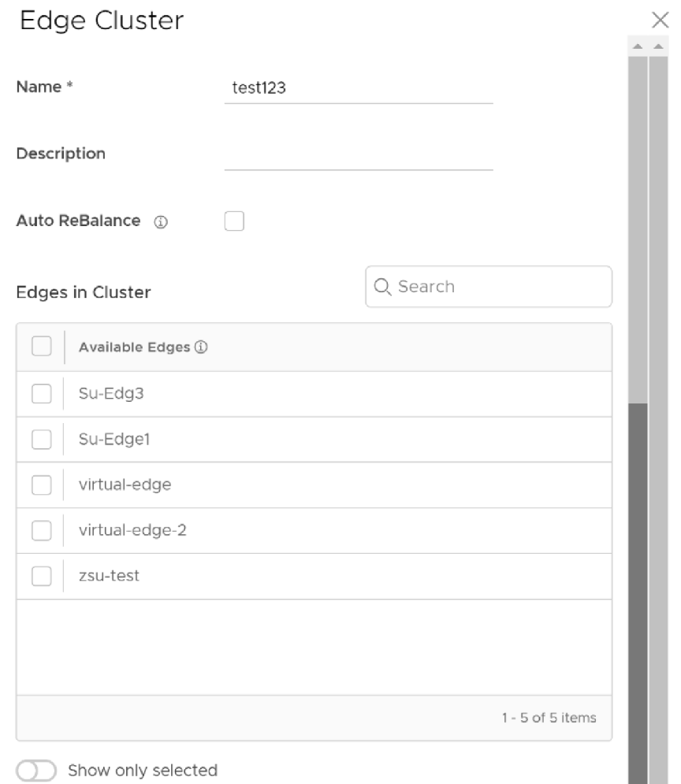Enable the Auto ReBalance checkbox
The width and height of the screenshot is (681, 784).
tap(234, 221)
